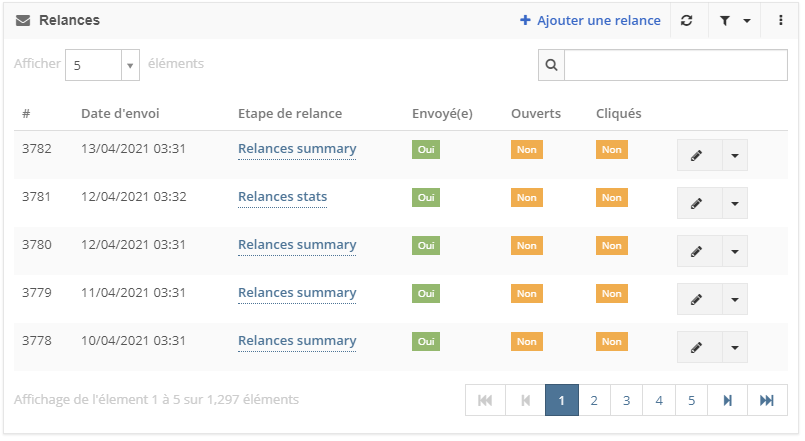The width and height of the screenshot is (805, 441).
Task: Sort by Cliqués column header
Action: [618, 113]
